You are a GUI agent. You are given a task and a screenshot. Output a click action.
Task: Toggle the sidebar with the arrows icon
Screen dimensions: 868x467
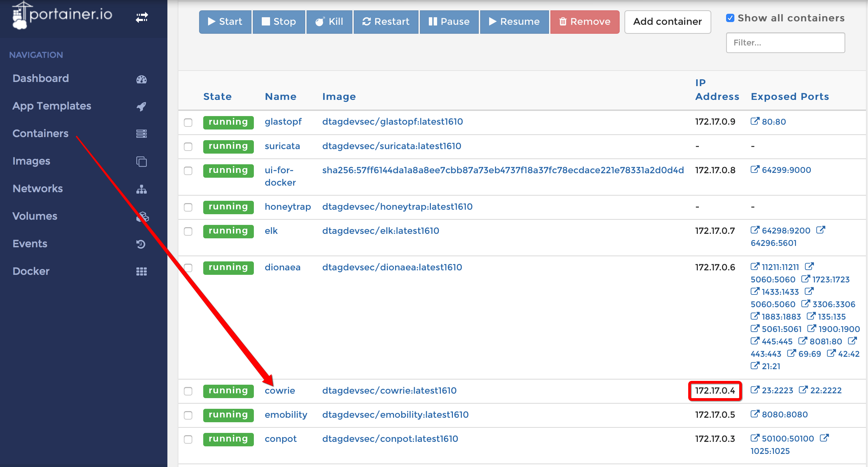[x=142, y=17]
